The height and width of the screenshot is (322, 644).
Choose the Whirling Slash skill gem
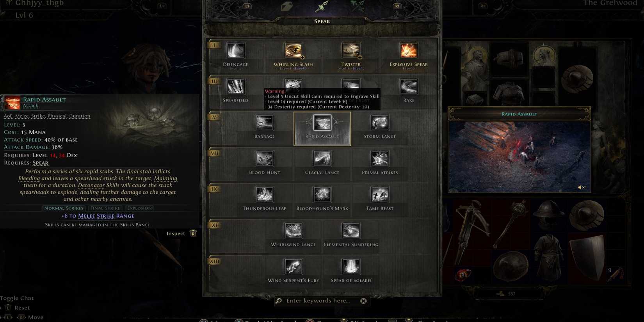tap(293, 51)
